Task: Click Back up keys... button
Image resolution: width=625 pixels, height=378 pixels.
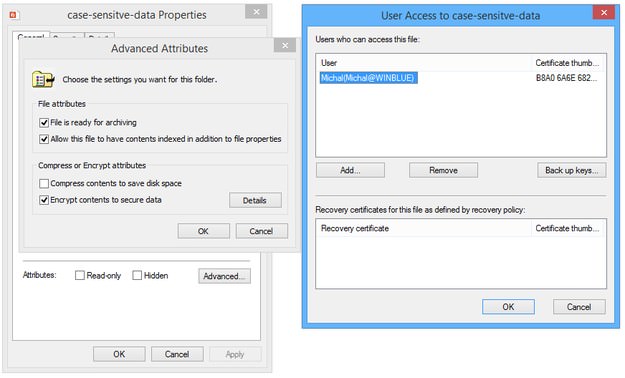Action: pos(572,170)
